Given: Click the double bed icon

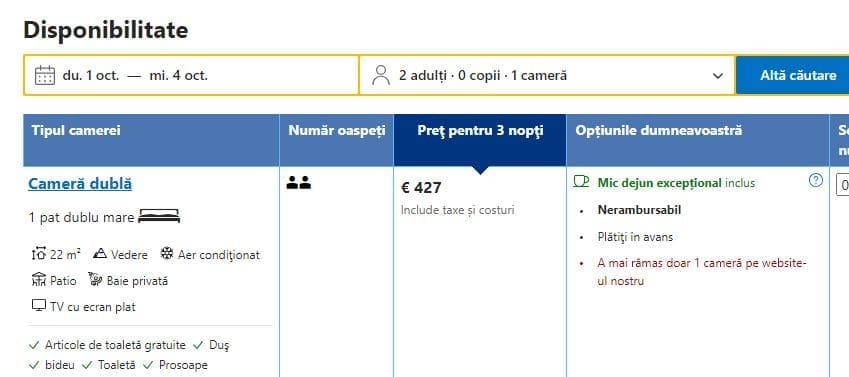Looking at the screenshot, I should (x=159, y=216).
